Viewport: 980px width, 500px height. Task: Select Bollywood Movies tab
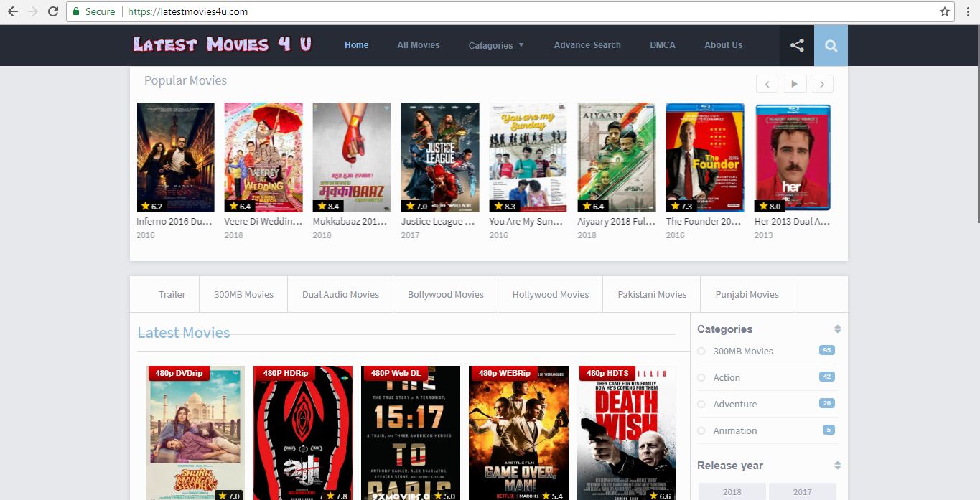pos(446,294)
